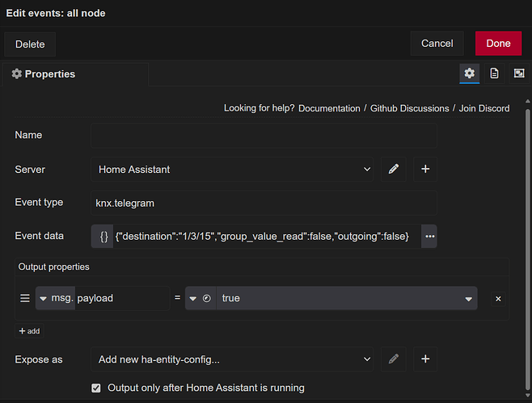Image resolution: width=532 pixels, height=403 pixels.
Task: Expand the true boolean value dropdown
Action: [x=468, y=299]
